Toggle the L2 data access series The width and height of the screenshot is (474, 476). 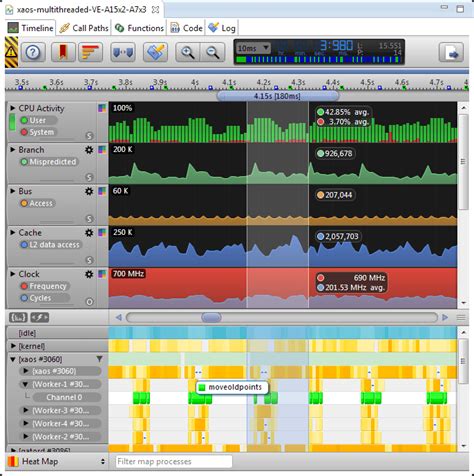(x=51, y=245)
